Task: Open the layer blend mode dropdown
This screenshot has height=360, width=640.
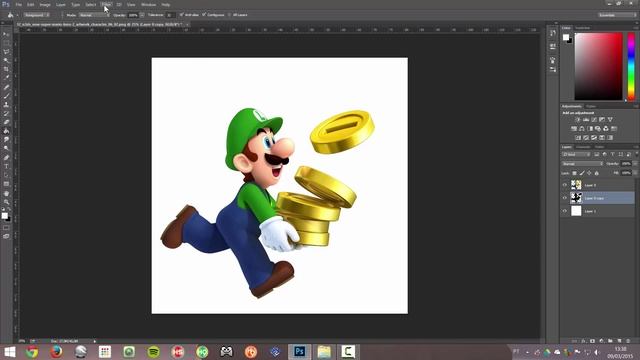Action: click(x=582, y=164)
